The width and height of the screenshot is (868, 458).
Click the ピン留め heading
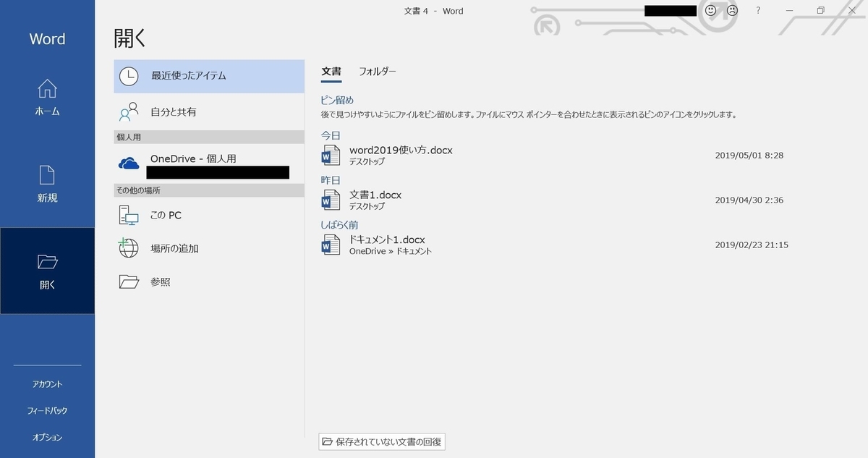click(x=337, y=100)
